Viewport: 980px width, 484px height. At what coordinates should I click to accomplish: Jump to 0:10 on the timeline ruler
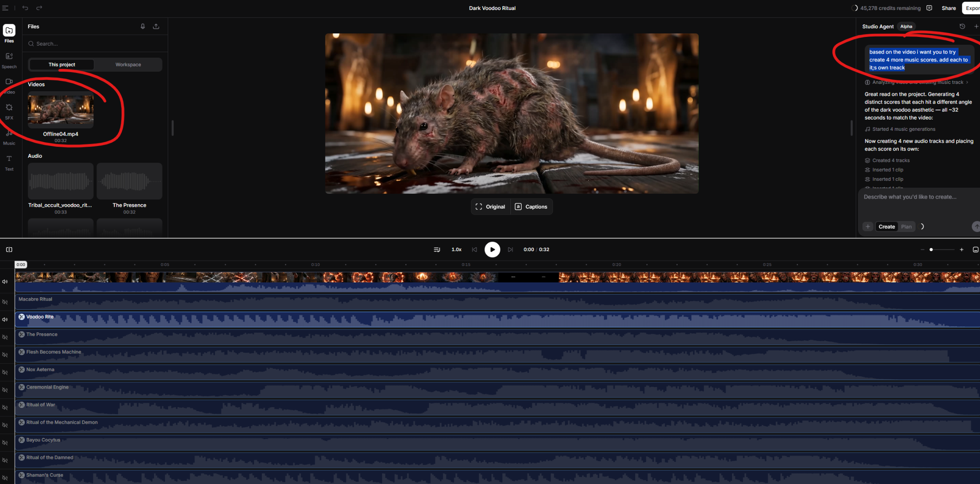pyautogui.click(x=315, y=264)
